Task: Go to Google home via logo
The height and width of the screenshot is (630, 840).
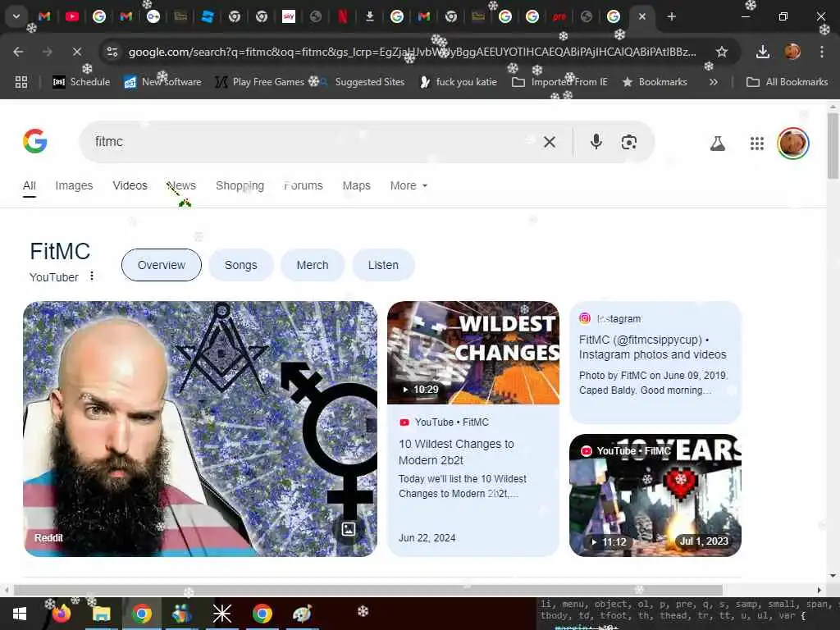Action: tap(34, 141)
